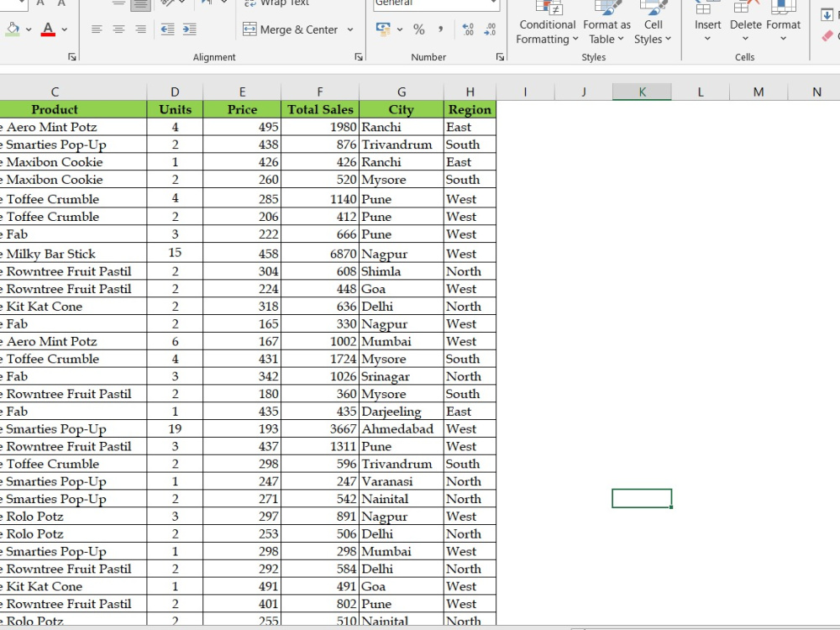Click the Units cell showing 19
The height and width of the screenshot is (630, 840).
[x=176, y=428]
